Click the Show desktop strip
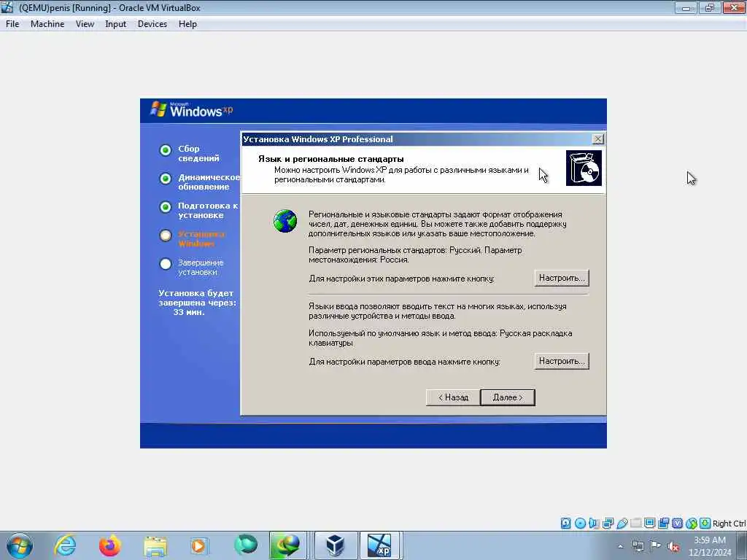The image size is (747, 560). [742, 545]
